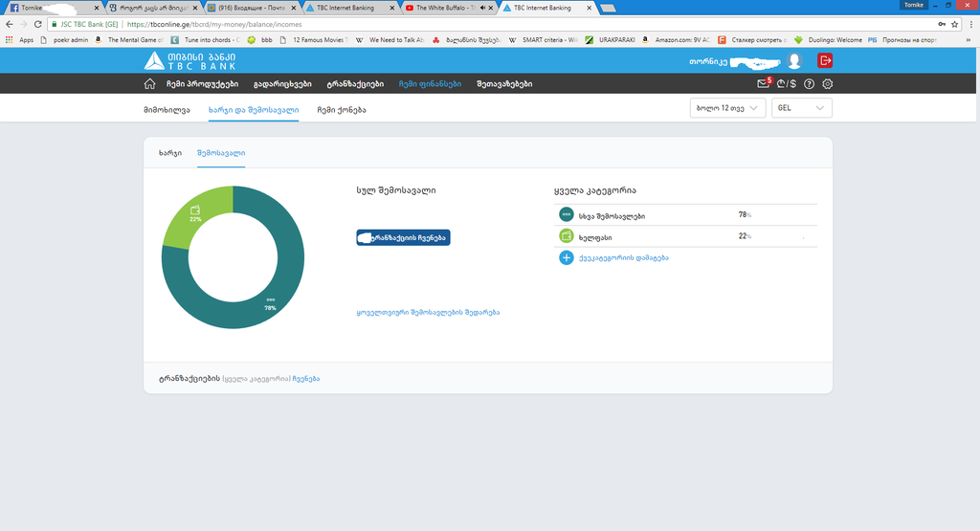
Task: Open the GEL currency dropdown
Action: [x=801, y=109]
